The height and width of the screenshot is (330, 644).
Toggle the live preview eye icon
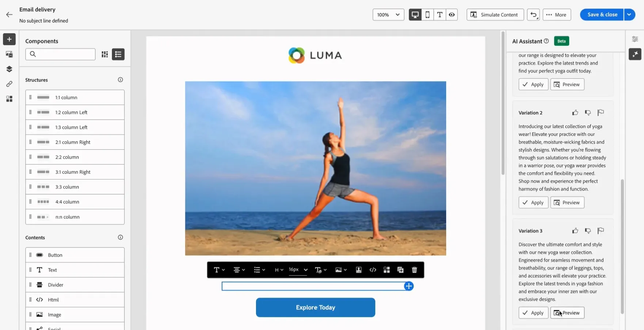point(452,15)
